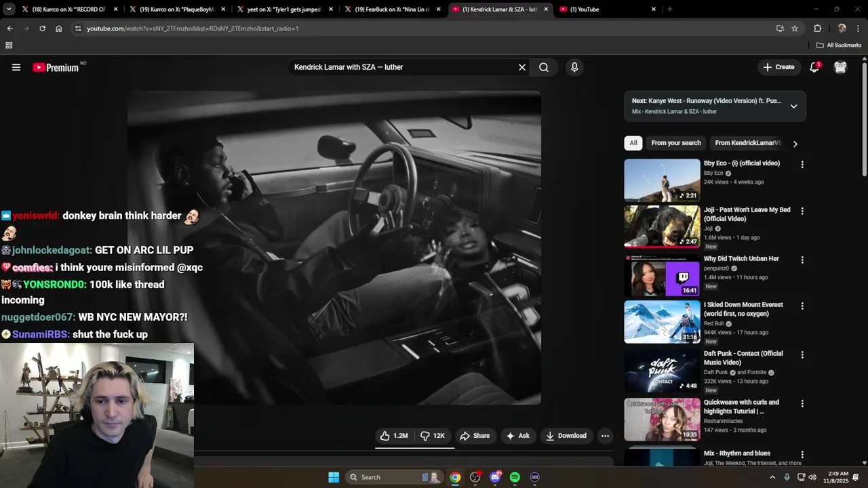Select the All filter chip
Screen dimensions: 868x488
(633, 143)
